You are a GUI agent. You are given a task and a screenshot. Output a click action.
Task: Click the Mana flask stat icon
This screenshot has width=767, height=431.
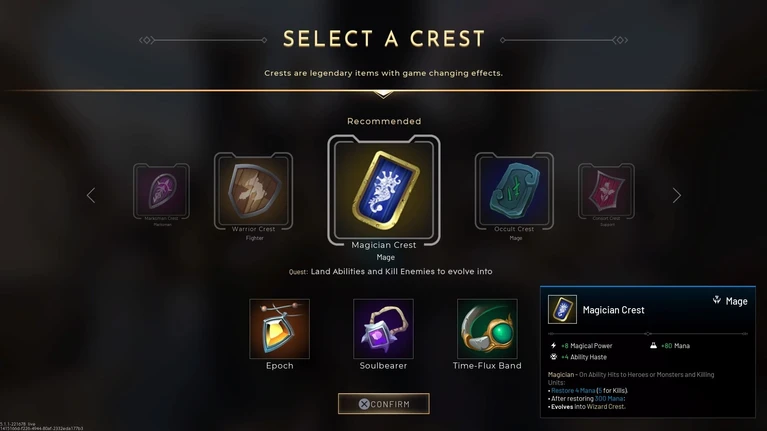653,345
